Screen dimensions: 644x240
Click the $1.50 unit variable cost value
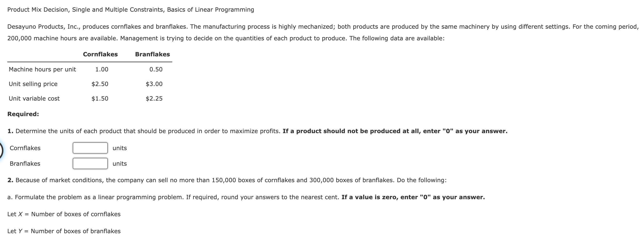click(x=100, y=98)
